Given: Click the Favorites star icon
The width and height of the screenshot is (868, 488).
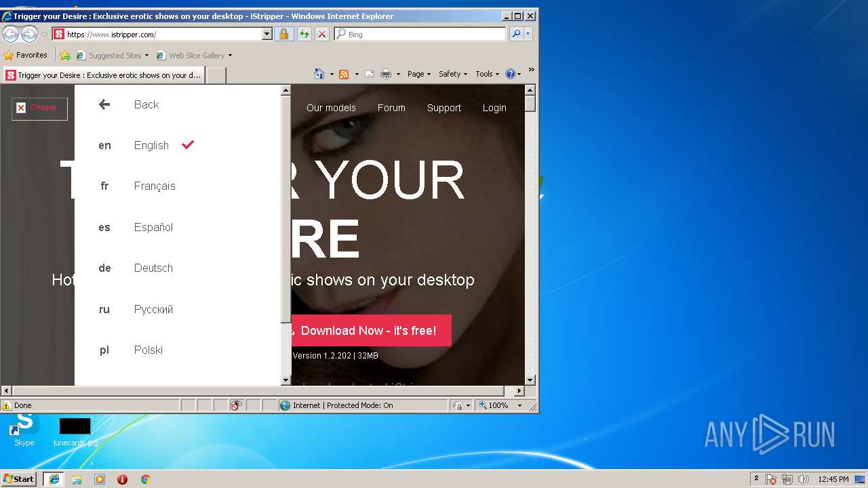Looking at the screenshot, I should tap(9, 56).
